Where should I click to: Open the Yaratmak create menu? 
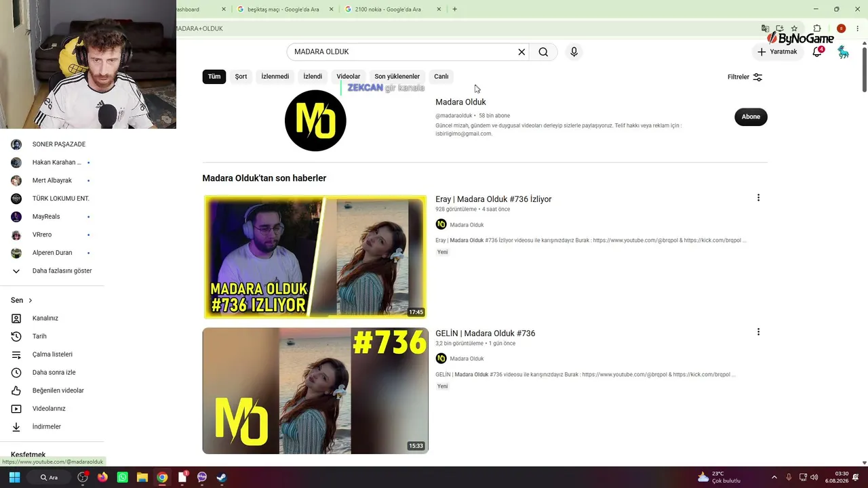tap(777, 52)
